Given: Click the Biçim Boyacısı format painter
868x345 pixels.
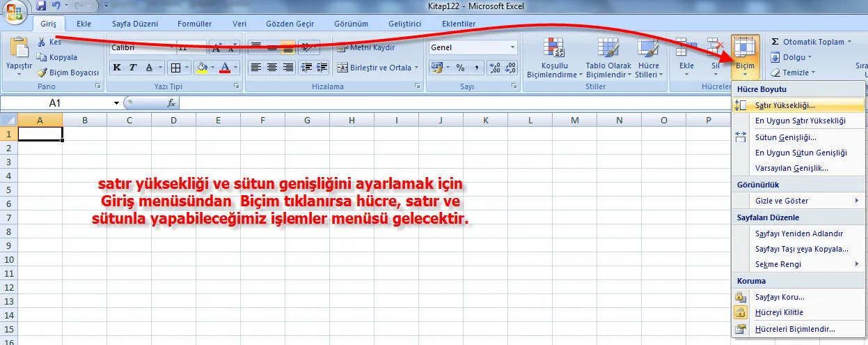Looking at the screenshot, I should point(68,72).
